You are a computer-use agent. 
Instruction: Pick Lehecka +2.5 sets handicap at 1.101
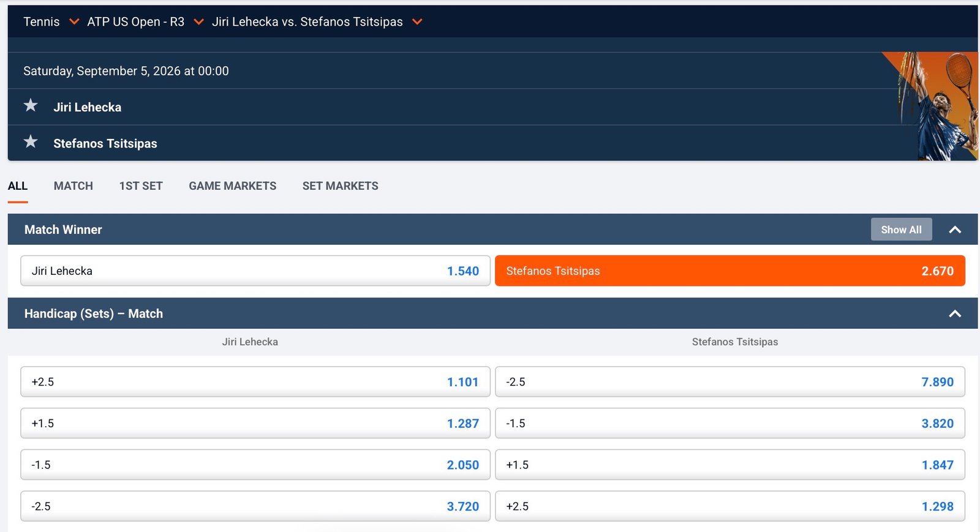255,382
